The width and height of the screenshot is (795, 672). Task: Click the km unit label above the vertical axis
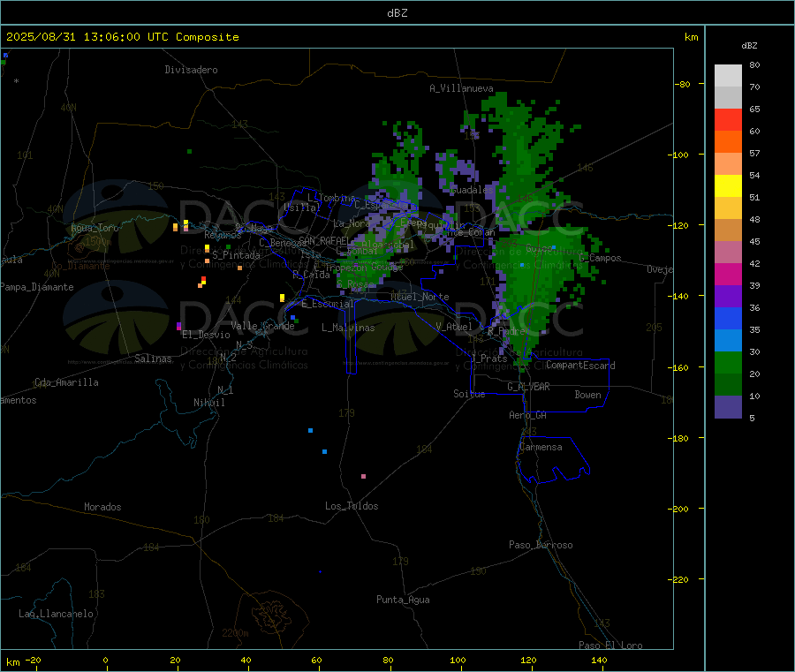691,37
